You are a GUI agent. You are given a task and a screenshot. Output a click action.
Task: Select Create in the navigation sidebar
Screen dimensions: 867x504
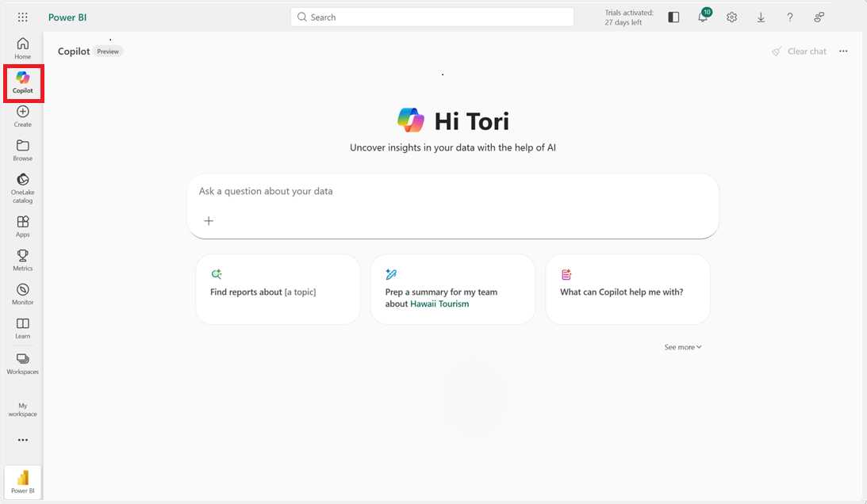[22, 115]
